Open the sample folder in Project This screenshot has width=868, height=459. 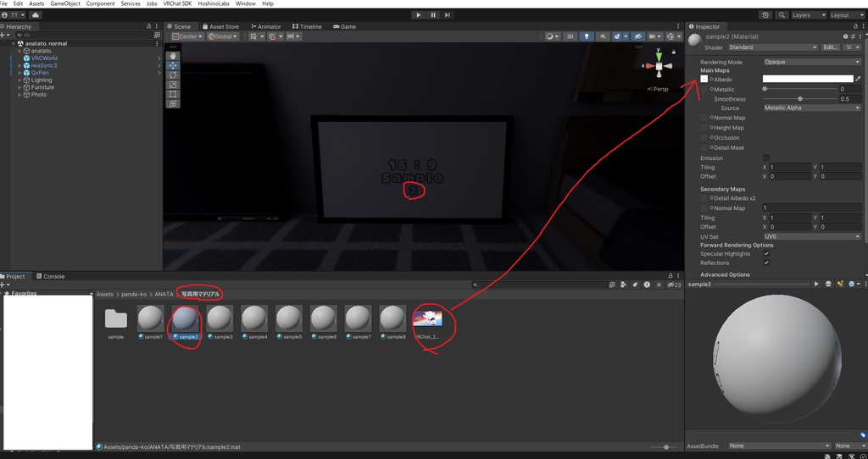(x=115, y=323)
